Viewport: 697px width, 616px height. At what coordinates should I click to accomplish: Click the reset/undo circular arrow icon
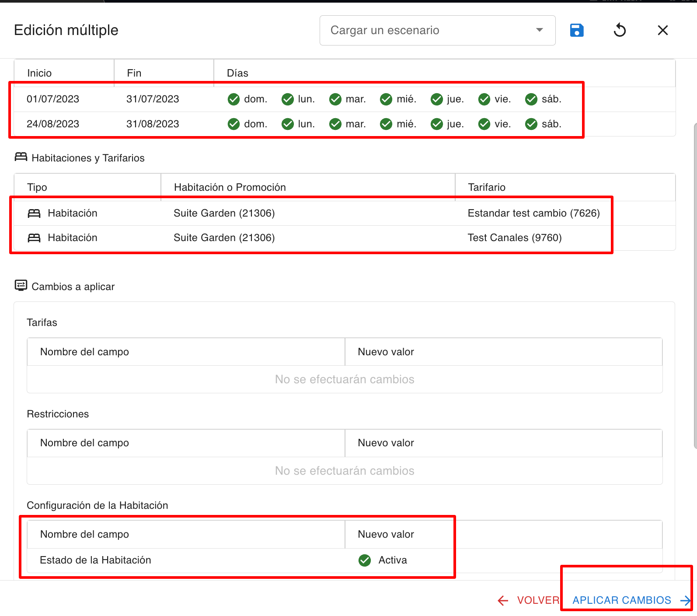point(620,30)
